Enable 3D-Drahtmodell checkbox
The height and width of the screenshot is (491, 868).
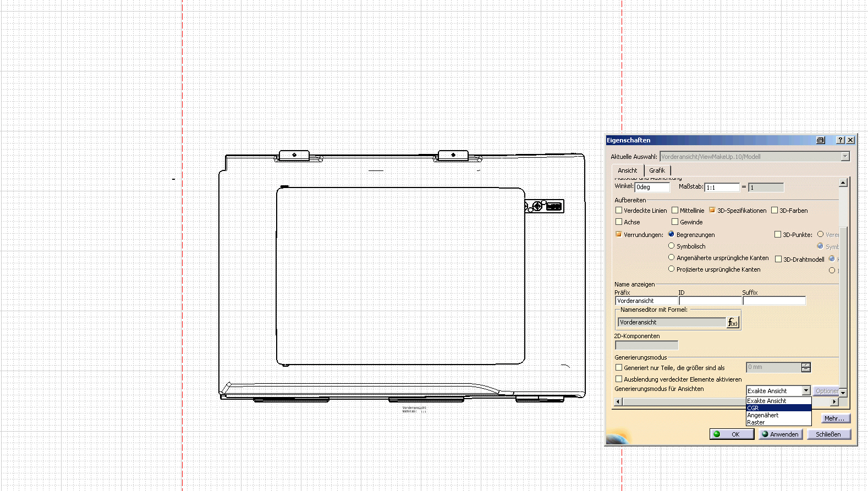coord(778,259)
